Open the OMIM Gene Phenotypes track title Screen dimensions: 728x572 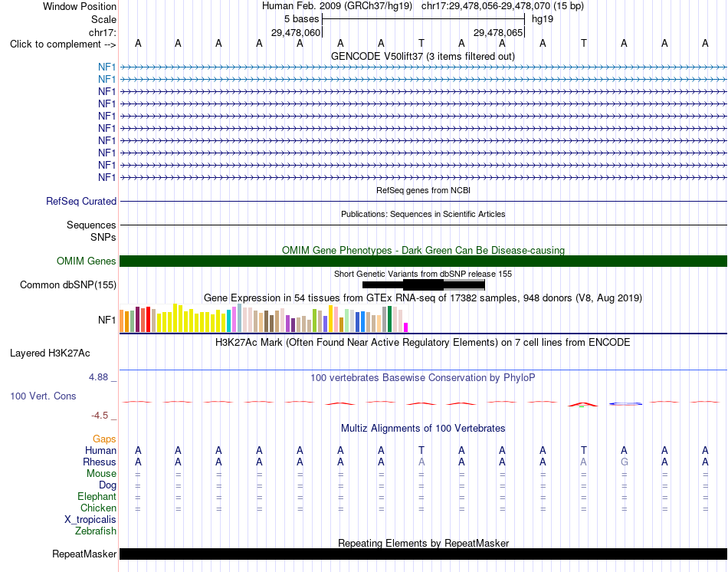click(x=423, y=250)
